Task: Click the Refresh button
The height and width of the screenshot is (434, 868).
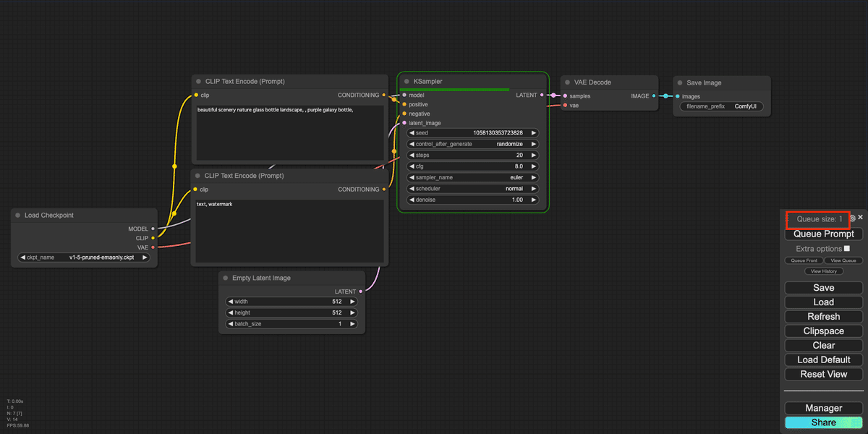Action: click(x=824, y=316)
